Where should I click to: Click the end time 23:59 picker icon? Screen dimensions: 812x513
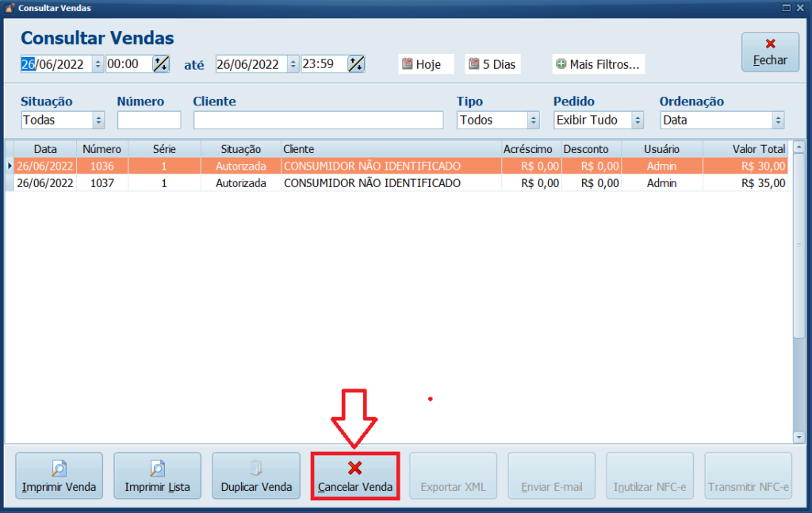[x=356, y=63]
